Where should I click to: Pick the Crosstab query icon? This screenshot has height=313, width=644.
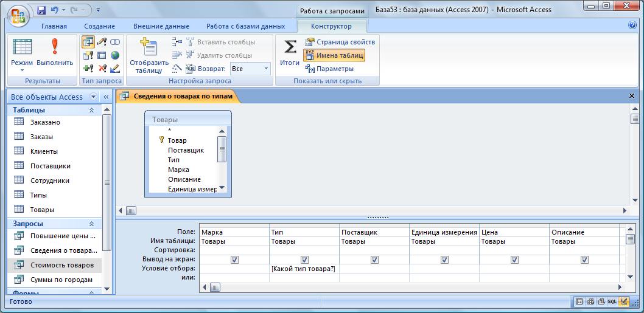pyautogui.click(x=102, y=55)
